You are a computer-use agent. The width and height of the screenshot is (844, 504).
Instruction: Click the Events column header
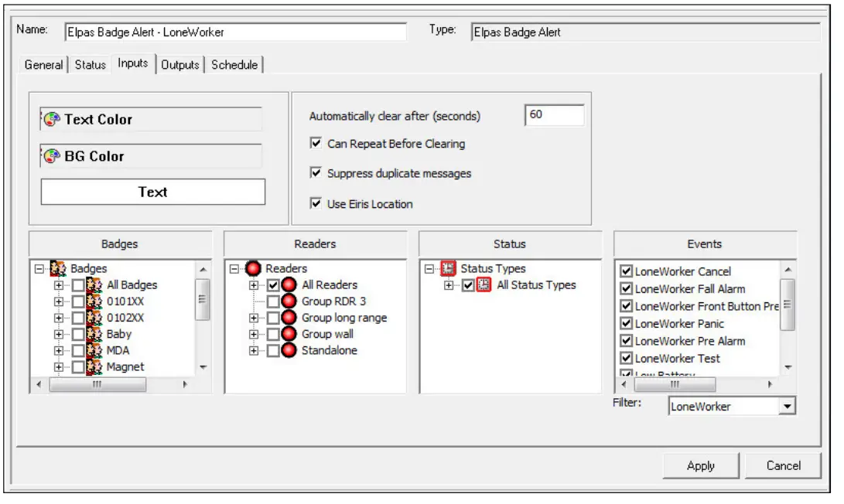(x=705, y=244)
